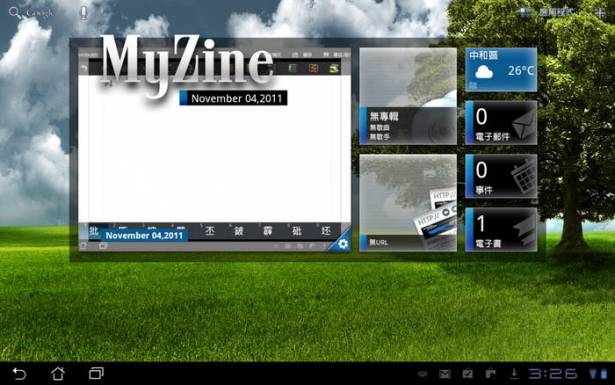The image size is (615, 385).
Task: Open the MyZine settings gear
Action: coord(342,243)
